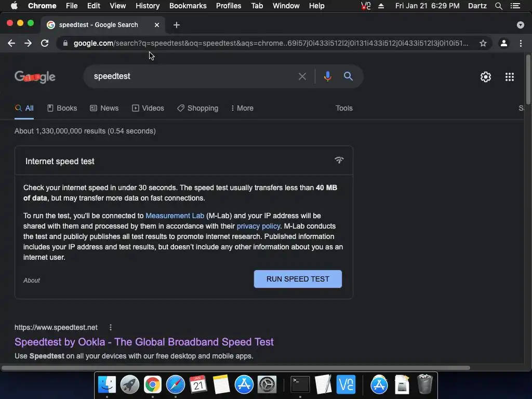Screen dimensions: 532x399
Task: Click the horizontal page scrollbar
Action: tap(236, 368)
